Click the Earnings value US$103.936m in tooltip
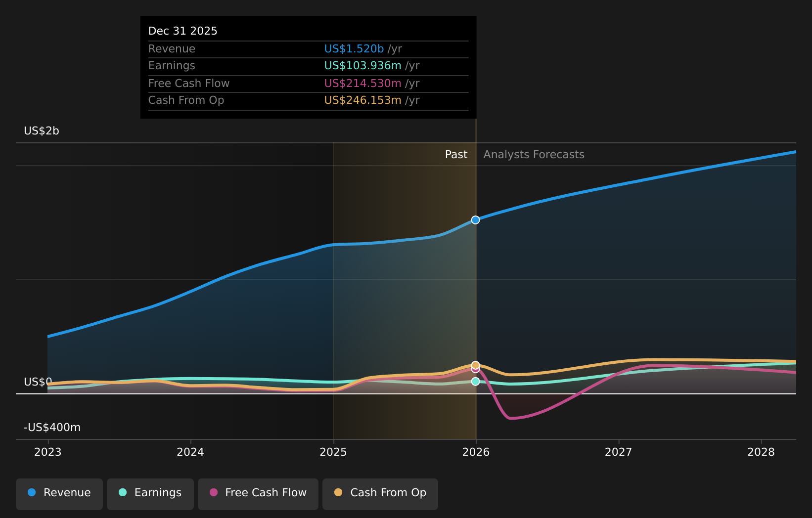This screenshot has width=812, height=518. (363, 65)
